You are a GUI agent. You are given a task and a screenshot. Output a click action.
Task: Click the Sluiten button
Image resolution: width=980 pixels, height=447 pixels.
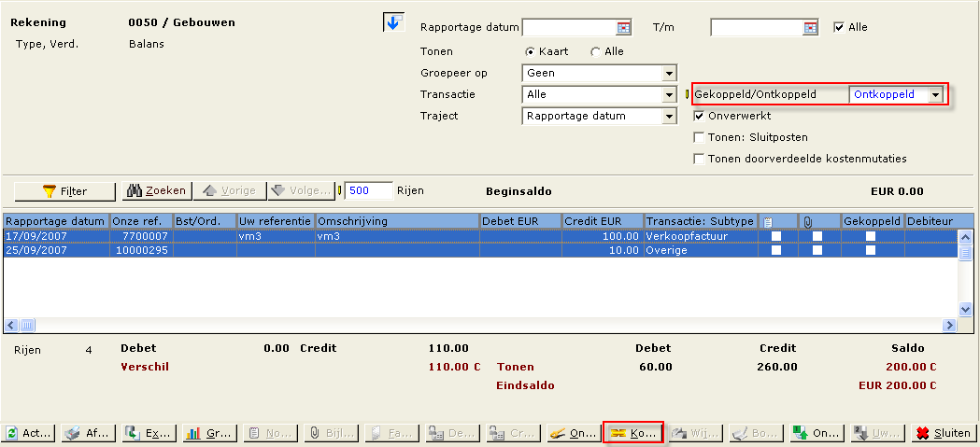pyautogui.click(x=943, y=433)
